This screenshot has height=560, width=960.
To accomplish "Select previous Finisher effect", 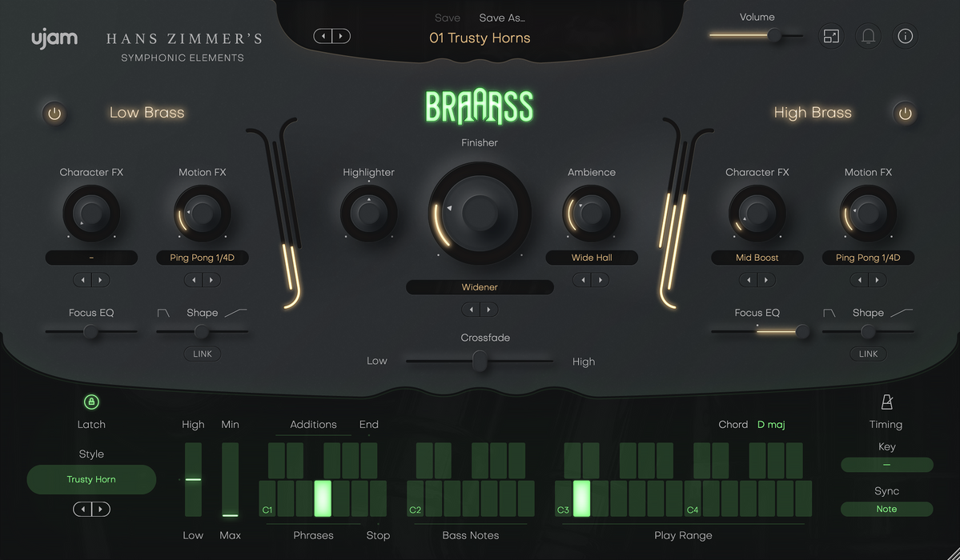I will (x=471, y=310).
